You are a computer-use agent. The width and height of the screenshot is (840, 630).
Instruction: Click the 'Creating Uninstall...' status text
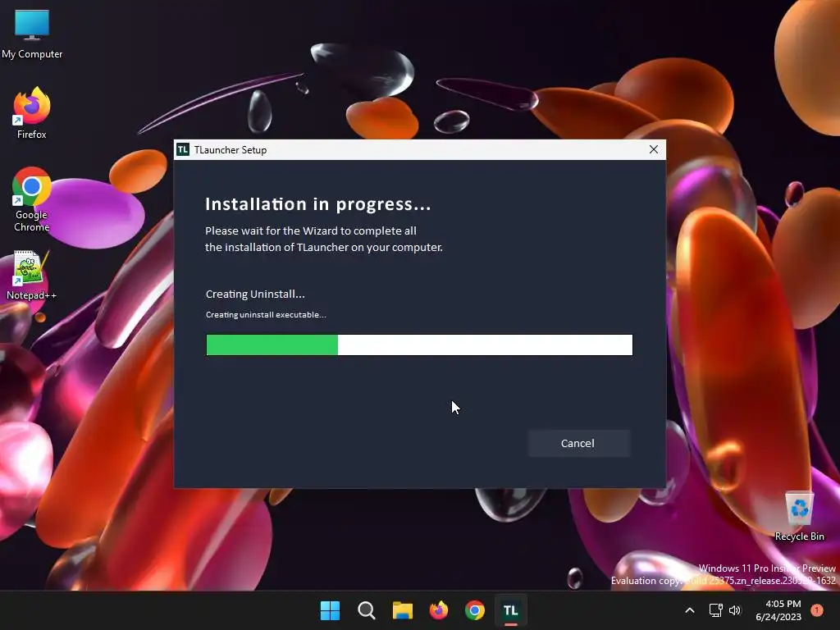coord(255,294)
